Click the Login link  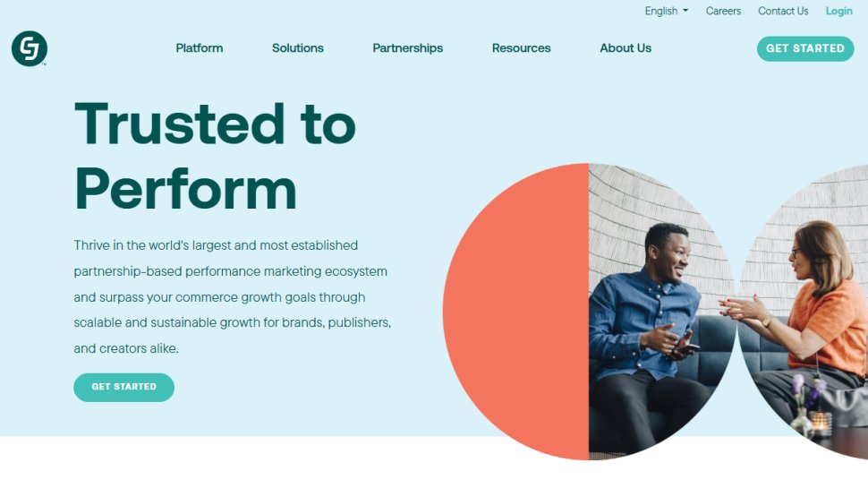coord(838,11)
